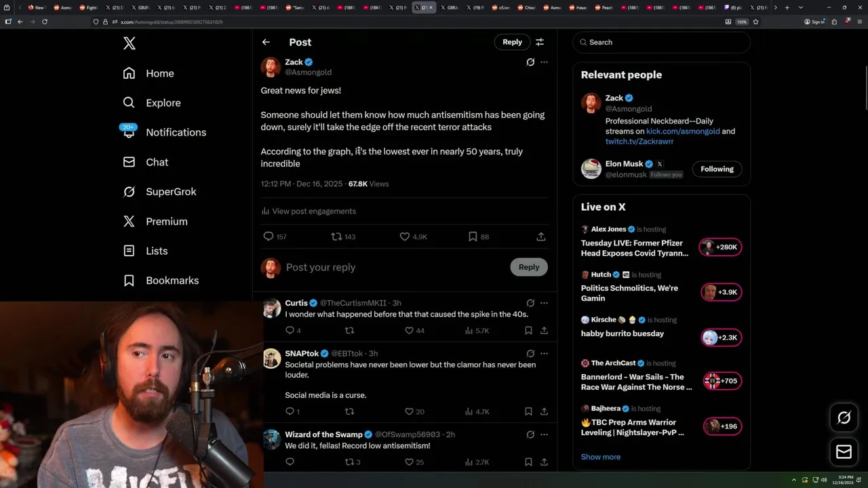Viewport: 868px width, 488px height.
Task: Click the reply icon with 157 replies
Action: click(x=275, y=237)
